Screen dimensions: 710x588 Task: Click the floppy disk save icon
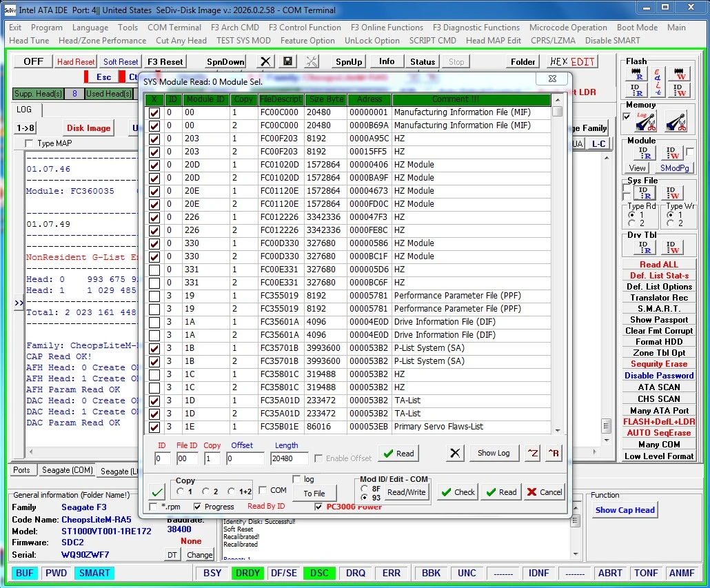287,61
